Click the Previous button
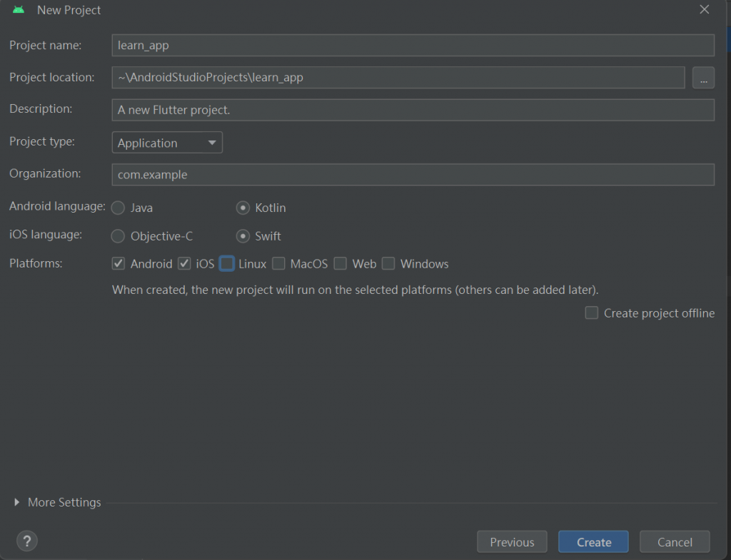Screen dimensions: 731x560 (x=512, y=542)
